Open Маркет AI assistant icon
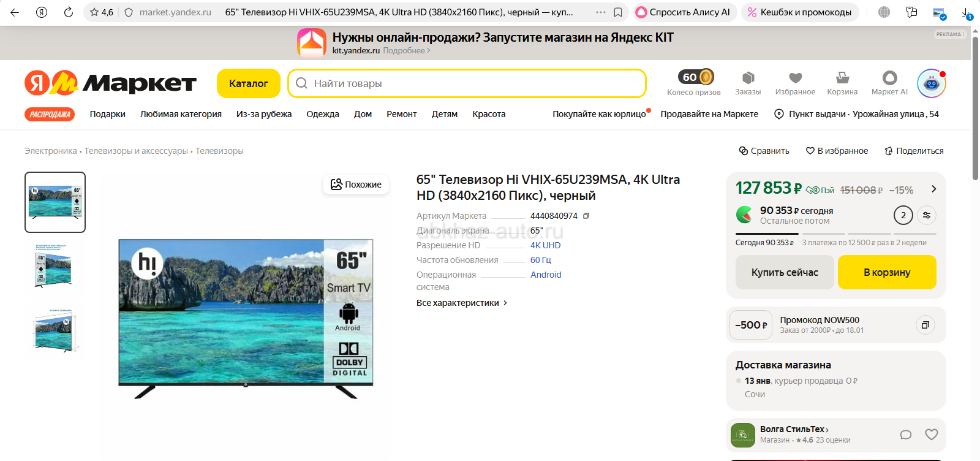 point(889,78)
